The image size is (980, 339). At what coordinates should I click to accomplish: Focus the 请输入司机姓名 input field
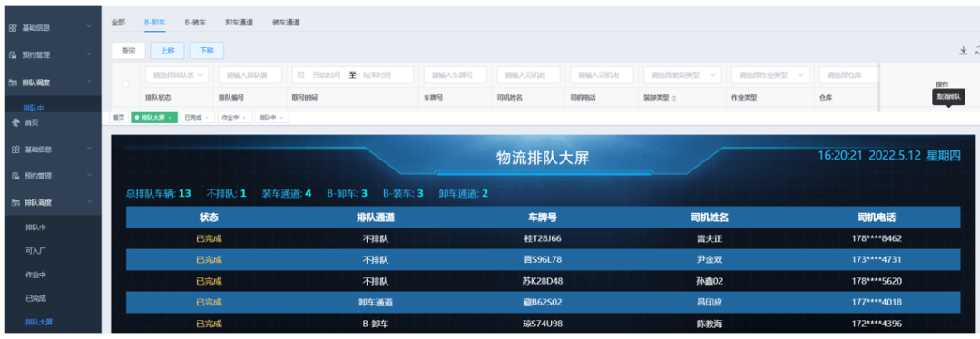coord(528,75)
